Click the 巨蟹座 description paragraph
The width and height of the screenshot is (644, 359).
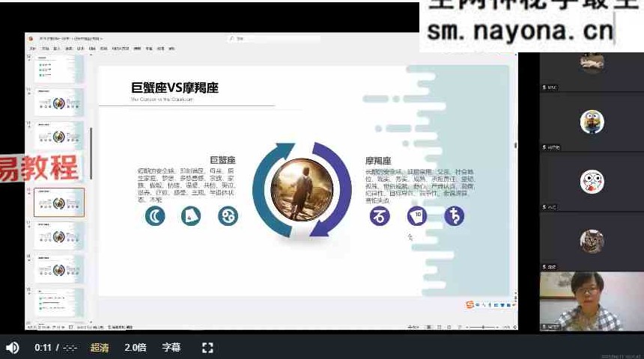click(x=186, y=185)
